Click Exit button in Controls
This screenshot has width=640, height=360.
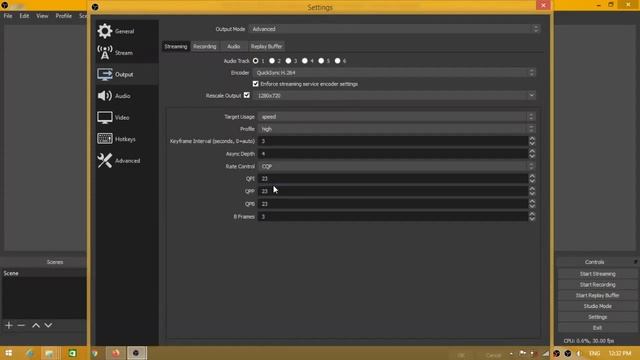coord(597,328)
